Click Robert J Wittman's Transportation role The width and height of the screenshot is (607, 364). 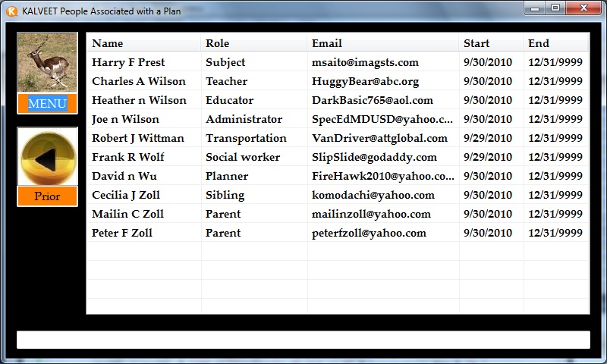tap(246, 138)
